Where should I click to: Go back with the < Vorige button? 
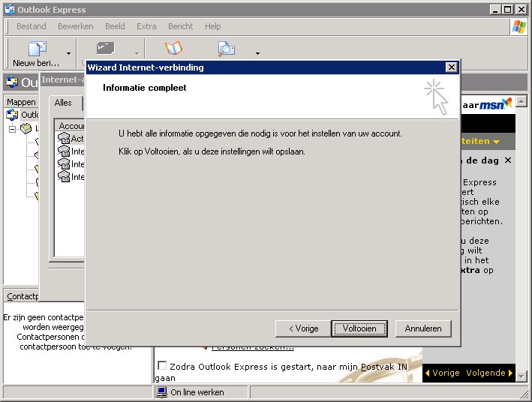[x=303, y=328]
